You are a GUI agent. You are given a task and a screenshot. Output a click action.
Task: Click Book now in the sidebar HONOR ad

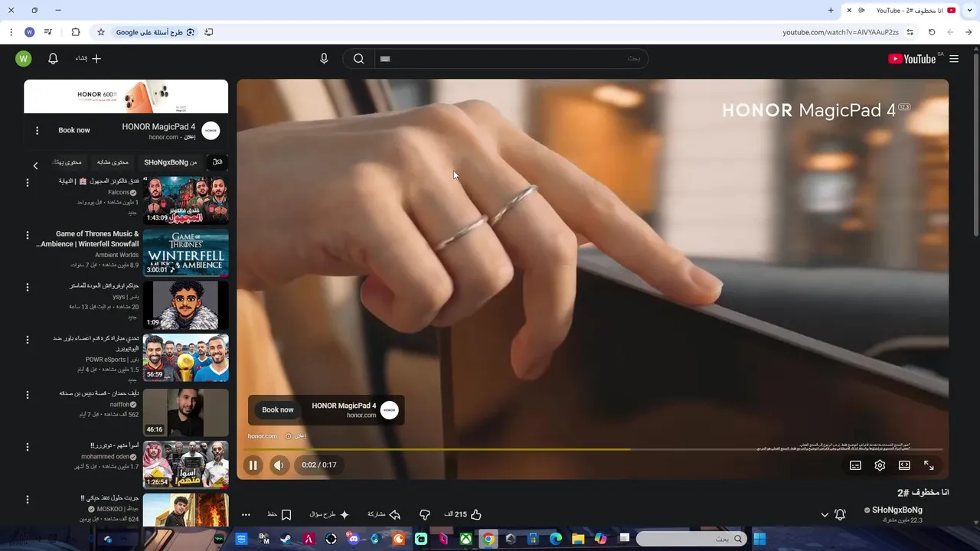click(74, 130)
